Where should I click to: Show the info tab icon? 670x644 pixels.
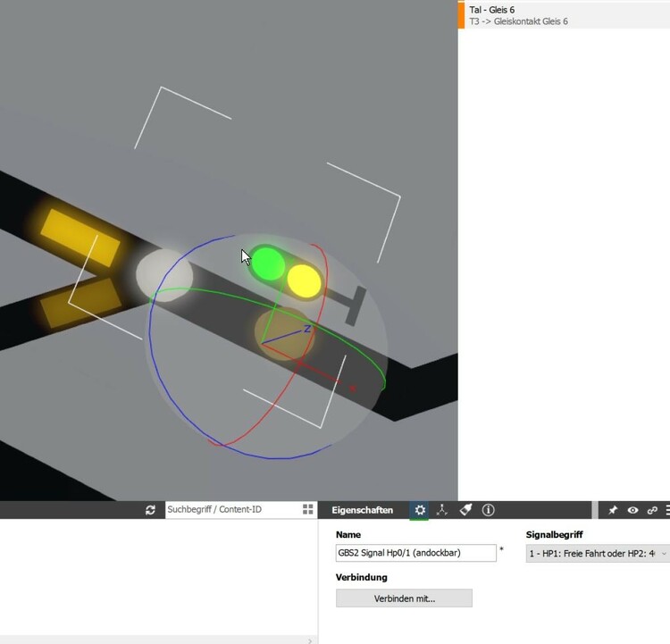[488, 510]
